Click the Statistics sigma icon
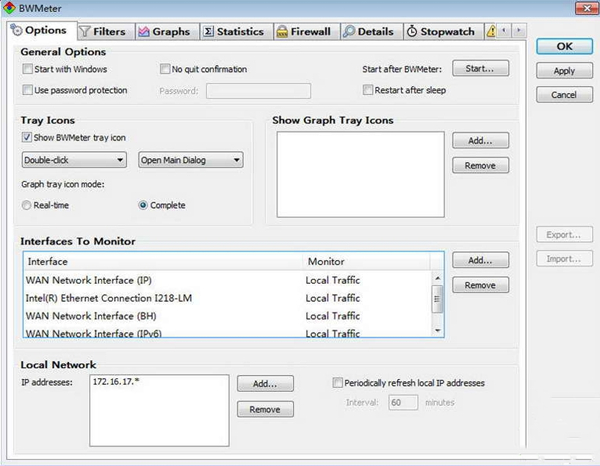This screenshot has width=600, height=466. (208, 32)
